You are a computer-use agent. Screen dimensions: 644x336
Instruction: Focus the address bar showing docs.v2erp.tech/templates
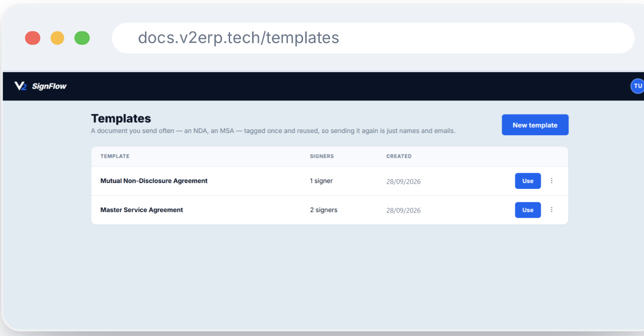coord(373,38)
